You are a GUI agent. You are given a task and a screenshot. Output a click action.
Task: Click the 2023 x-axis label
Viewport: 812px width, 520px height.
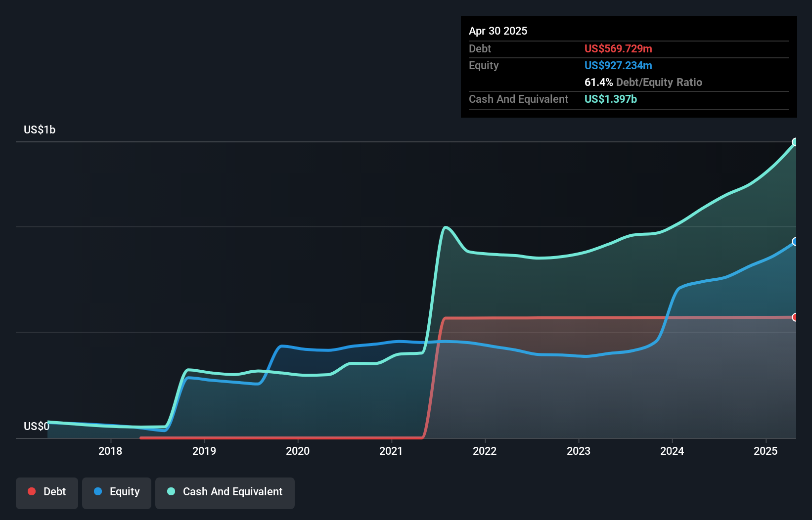pos(579,451)
